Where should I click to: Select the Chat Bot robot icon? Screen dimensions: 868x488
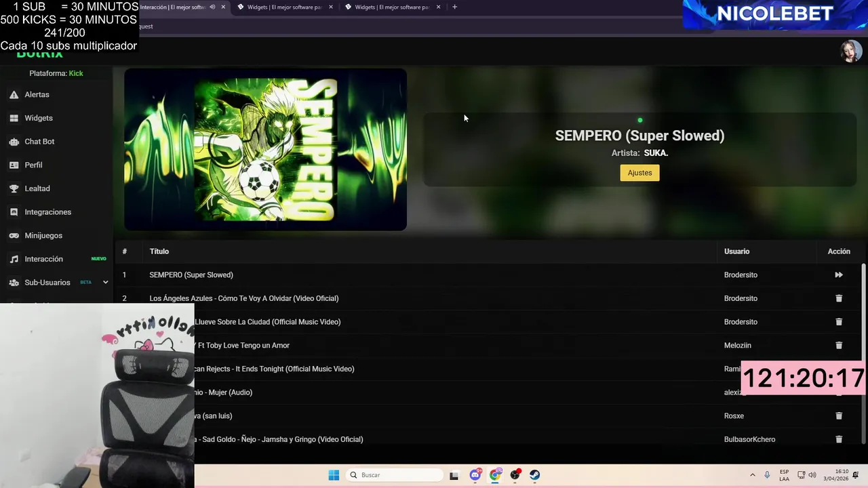click(14, 142)
